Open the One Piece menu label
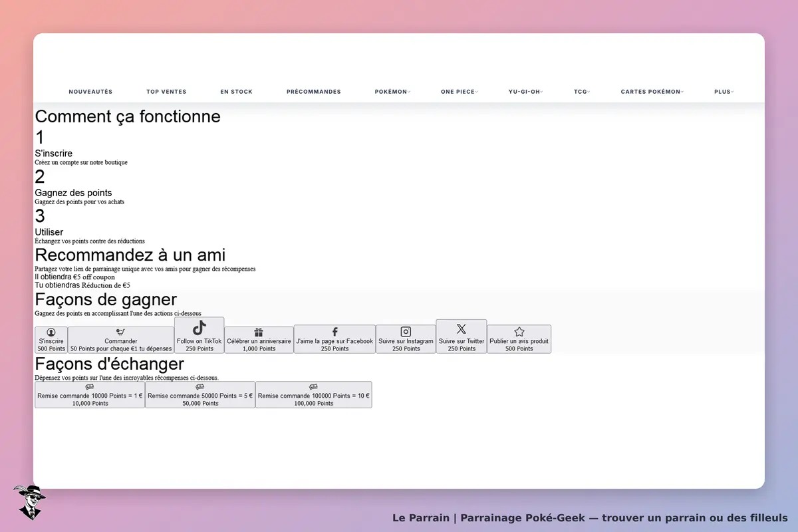The width and height of the screenshot is (798, 532). 458,92
